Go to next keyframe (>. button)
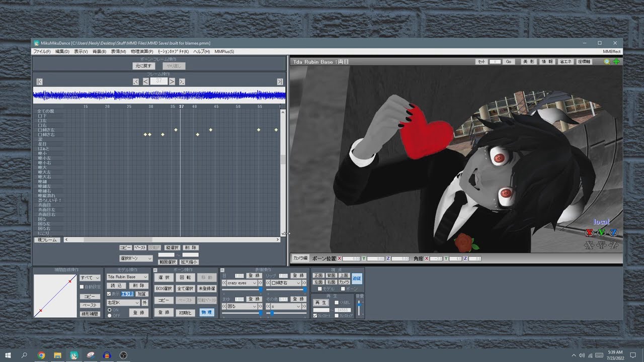The image size is (644, 362). pyautogui.click(x=182, y=81)
